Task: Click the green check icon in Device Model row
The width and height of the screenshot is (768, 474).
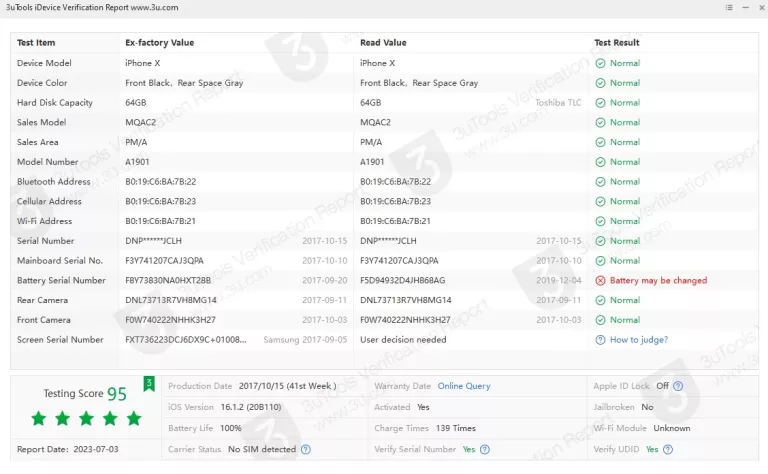Action: 600,63
